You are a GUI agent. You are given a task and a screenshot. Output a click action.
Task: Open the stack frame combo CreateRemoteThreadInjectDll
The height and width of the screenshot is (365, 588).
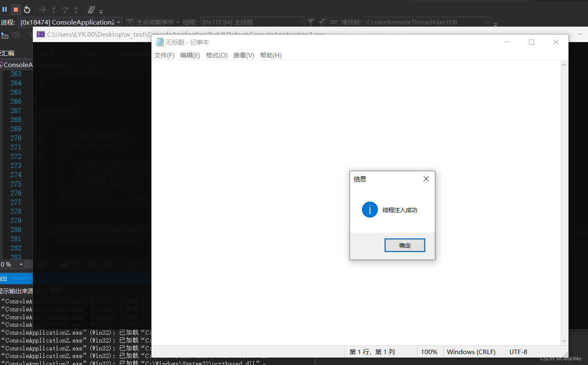coord(427,22)
